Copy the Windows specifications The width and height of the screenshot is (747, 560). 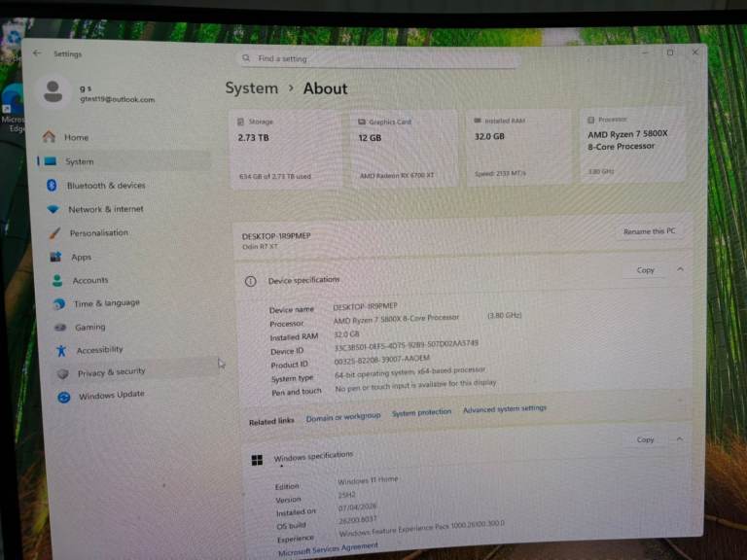[645, 439]
